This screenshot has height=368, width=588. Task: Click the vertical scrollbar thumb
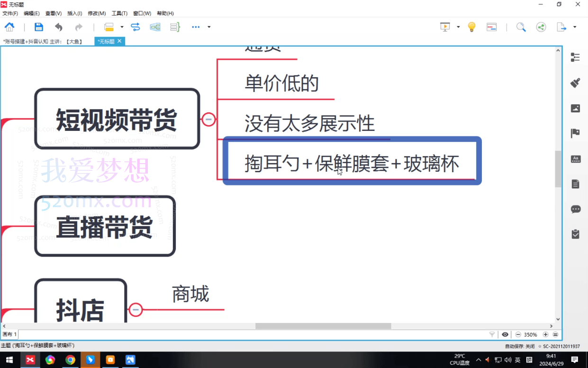tap(558, 169)
